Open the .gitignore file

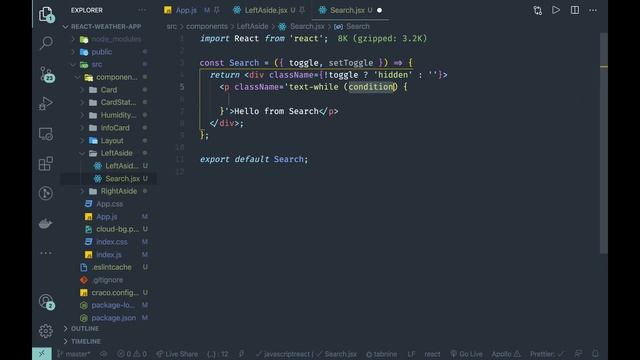109,280
